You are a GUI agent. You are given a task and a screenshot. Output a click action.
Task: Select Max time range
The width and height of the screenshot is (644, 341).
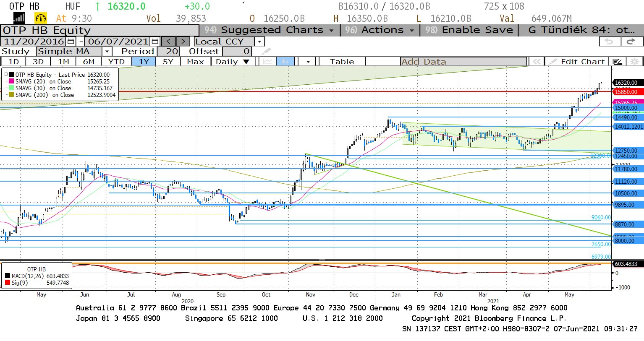pos(195,62)
